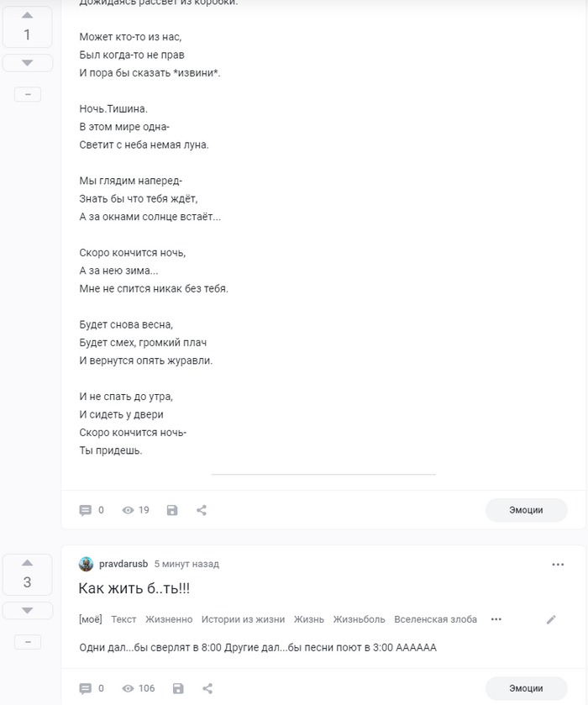The height and width of the screenshot is (705, 588).
Task: Select the "Жизньболь" tag
Action: click(x=363, y=618)
